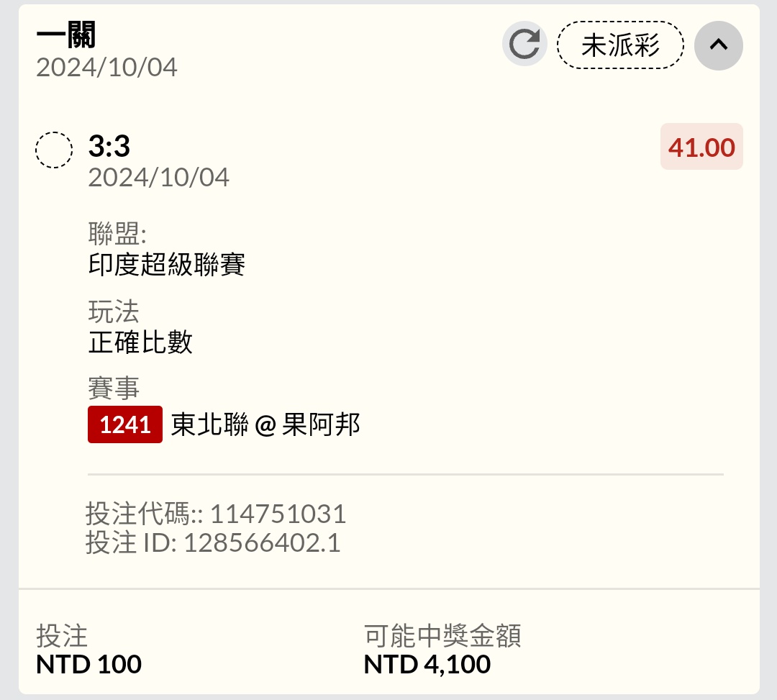Image resolution: width=777 pixels, height=700 pixels.
Task: Click the 可能中獎金額 label
Action: click(442, 635)
